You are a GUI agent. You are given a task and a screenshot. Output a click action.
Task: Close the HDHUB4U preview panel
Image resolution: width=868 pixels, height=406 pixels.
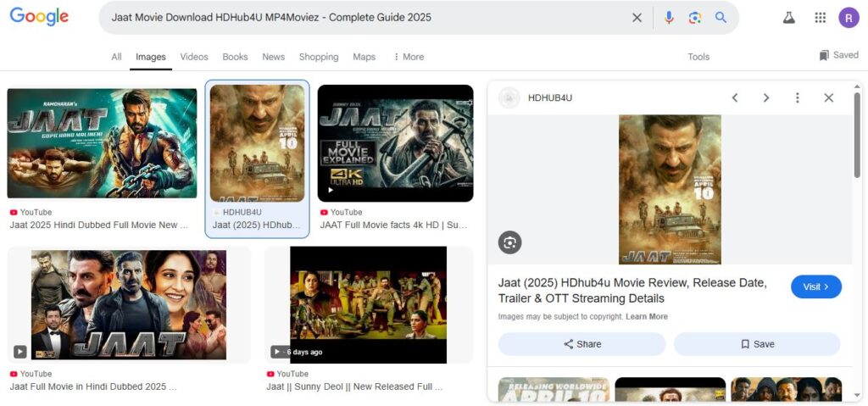(x=828, y=98)
